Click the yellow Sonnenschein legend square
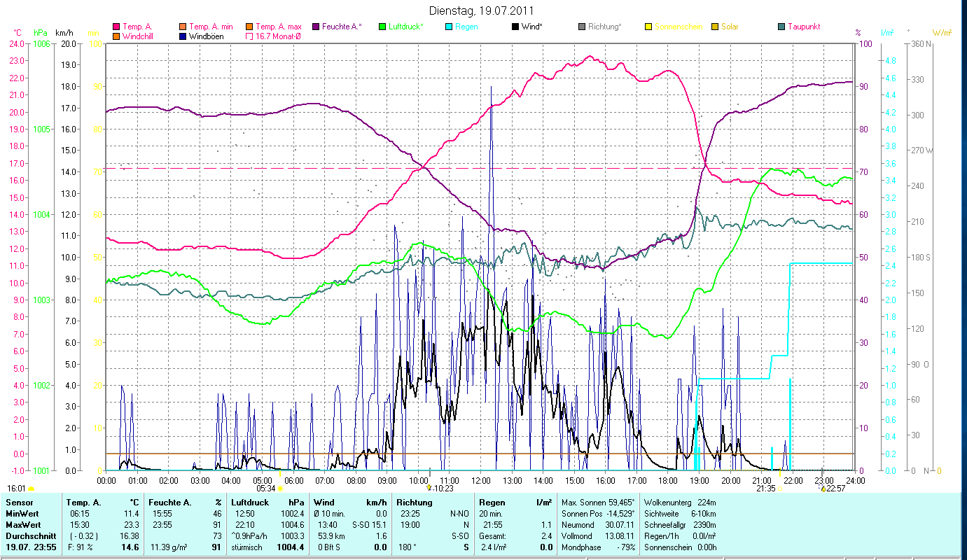 [648, 27]
